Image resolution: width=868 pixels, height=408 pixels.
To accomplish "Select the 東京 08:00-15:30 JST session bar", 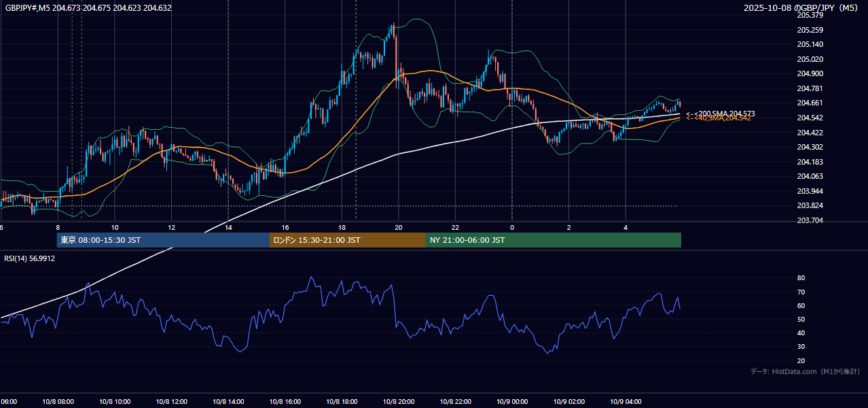I will coord(163,240).
